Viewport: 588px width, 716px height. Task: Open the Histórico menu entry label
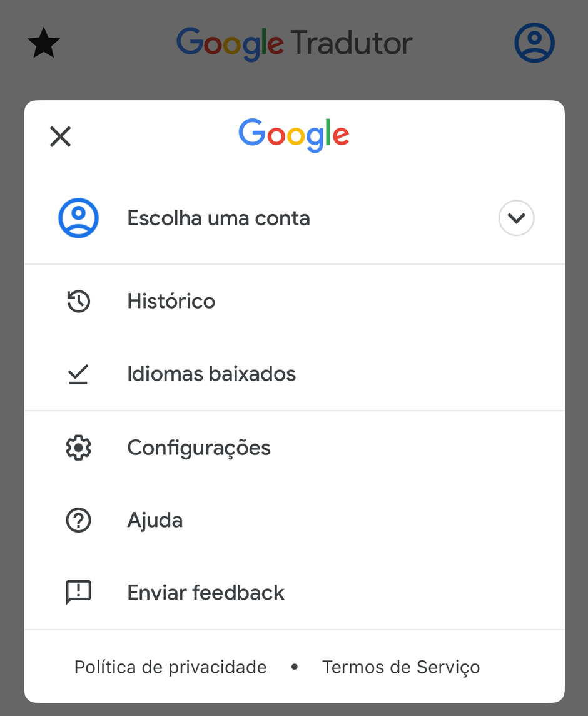click(x=171, y=302)
